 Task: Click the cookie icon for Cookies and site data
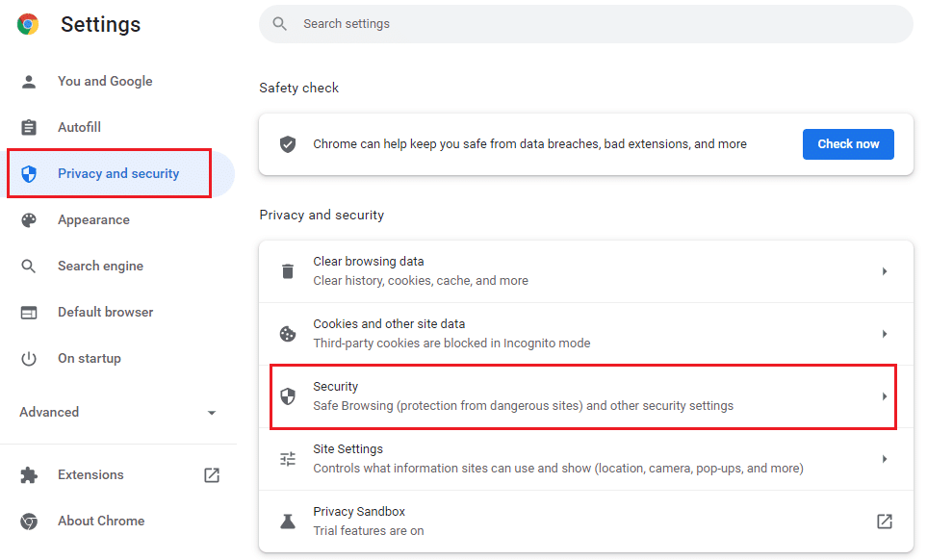coord(288,334)
